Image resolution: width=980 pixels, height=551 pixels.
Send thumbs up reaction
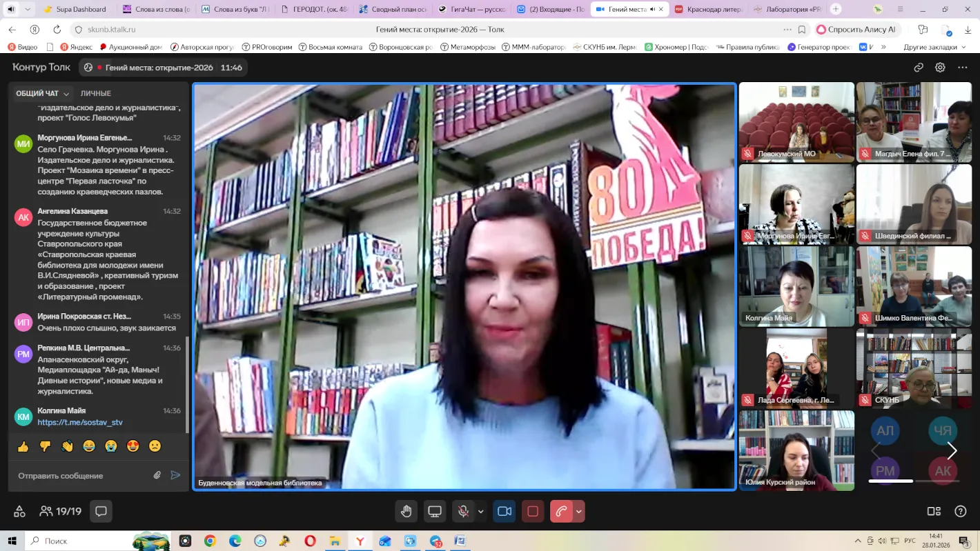[x=23, y=446]
